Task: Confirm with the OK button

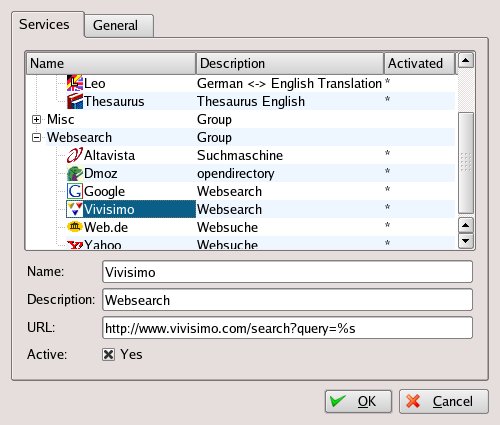Action: point(358,401)
